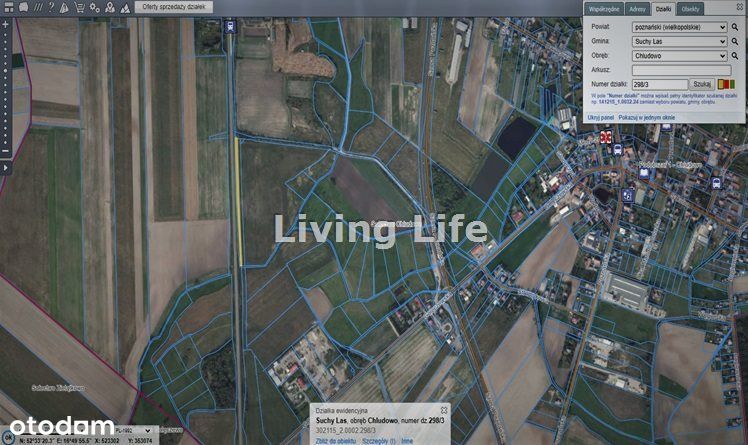Click the Pokazuj w jednym oknie link

pos(646,117)
